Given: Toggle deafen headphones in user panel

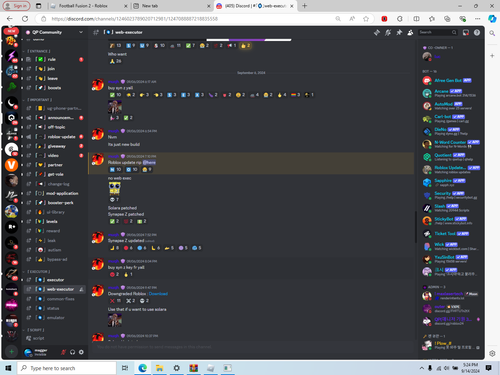Looking at the screenshot, I should (x=72, y=352).
